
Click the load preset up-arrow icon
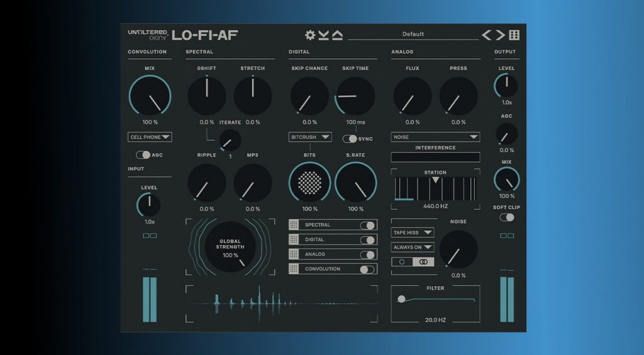pos(337,35)
